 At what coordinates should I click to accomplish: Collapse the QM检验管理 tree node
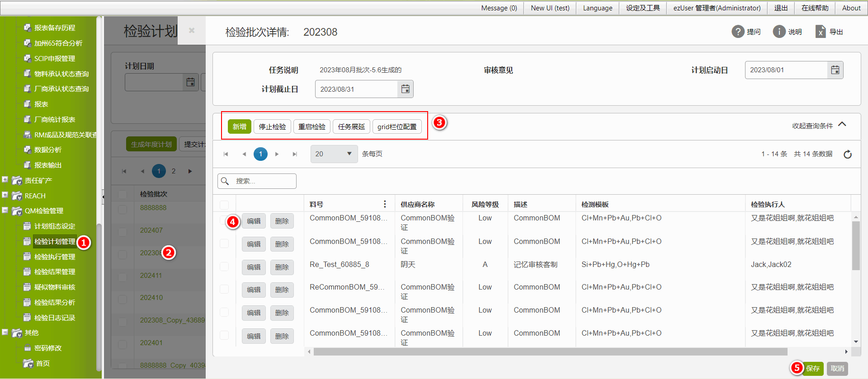[5, 210]
